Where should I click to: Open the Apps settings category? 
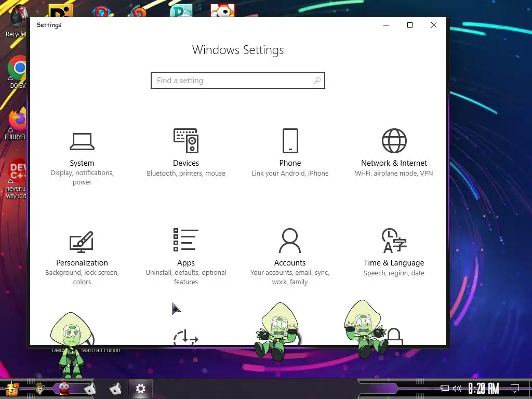pyautogui.click(x=186, y=257)
